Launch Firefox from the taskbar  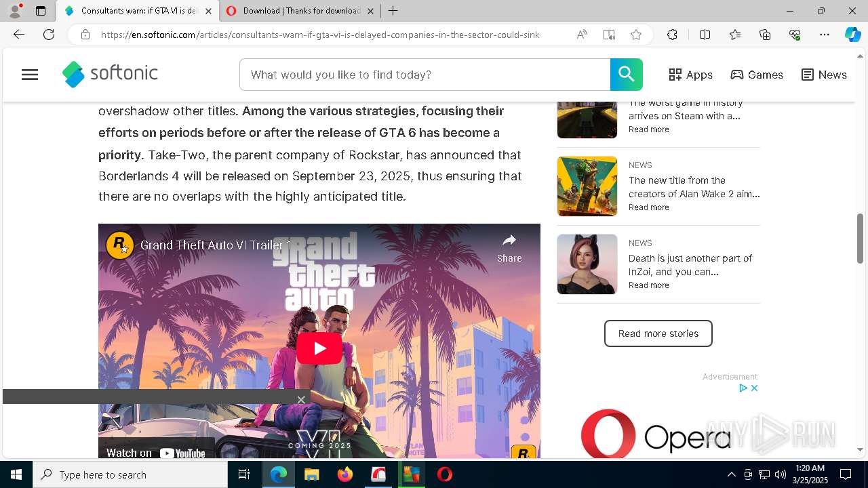click(x=344, y=474)
